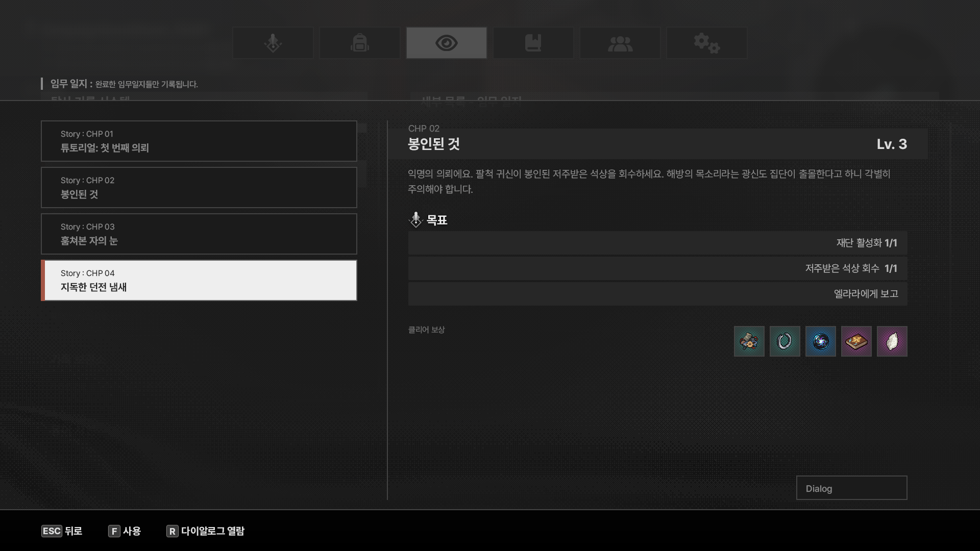The image size is (980, 551).
Task: Click the spellbook reward icon
Action: [856, 341]
